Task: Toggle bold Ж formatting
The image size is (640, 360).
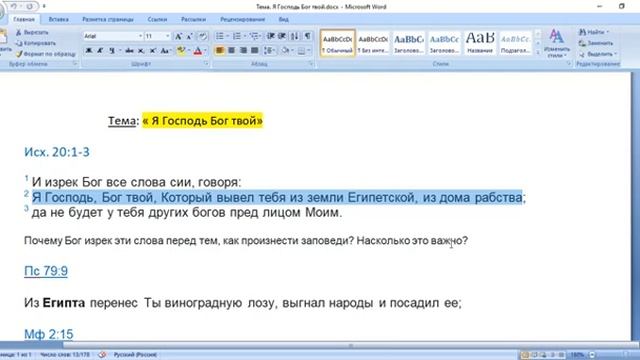Action: [89, 51]
